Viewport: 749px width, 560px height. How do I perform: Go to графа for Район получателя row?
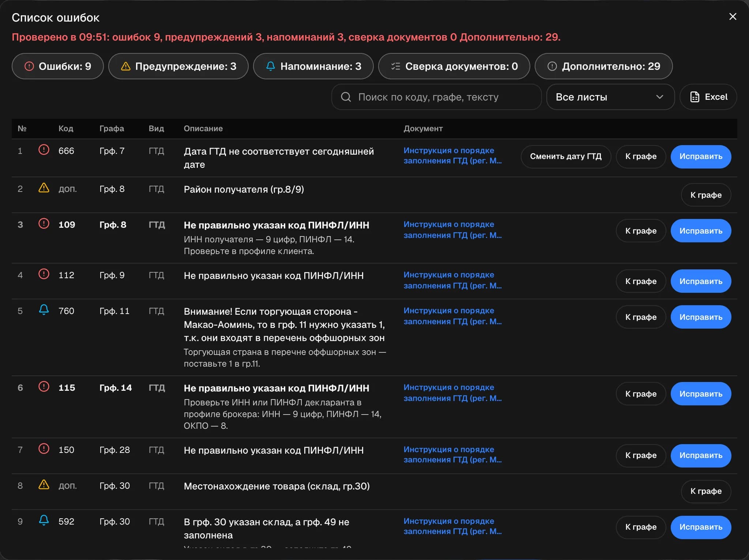click(x=706, y=195)
